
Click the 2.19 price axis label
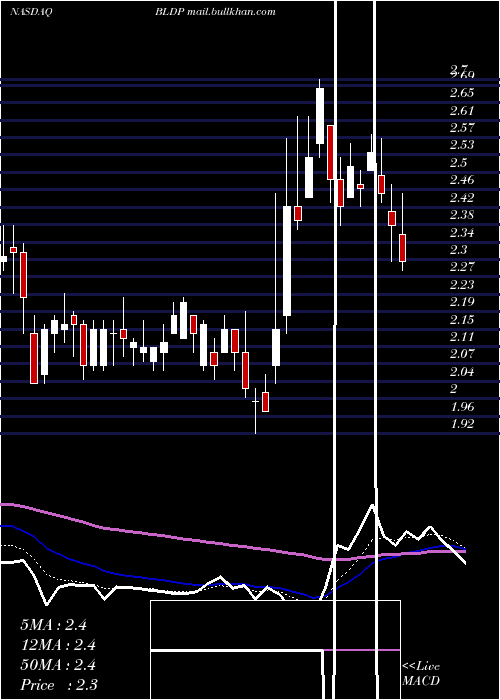point(462,302)
